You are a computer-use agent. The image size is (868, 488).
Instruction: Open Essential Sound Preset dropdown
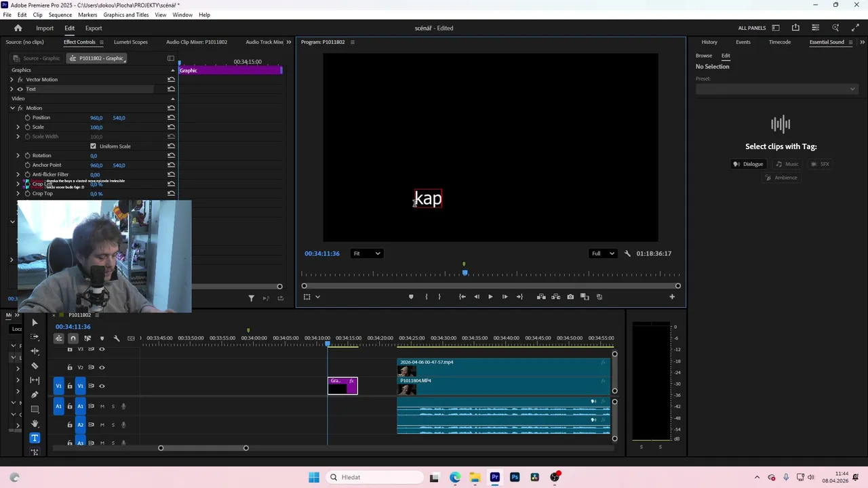[776, 89]
